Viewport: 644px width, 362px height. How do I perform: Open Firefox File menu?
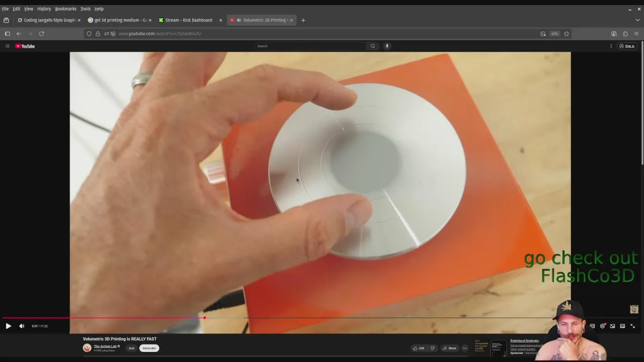click(5, 9)
